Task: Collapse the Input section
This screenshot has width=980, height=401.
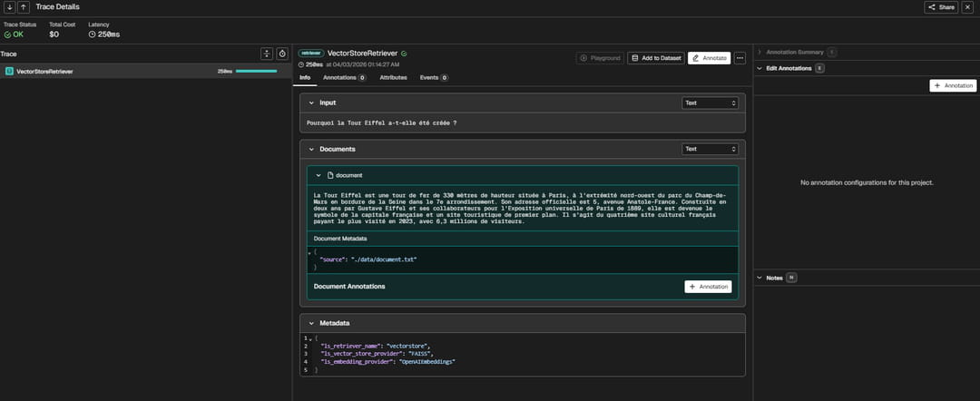Action: [311, 103]
